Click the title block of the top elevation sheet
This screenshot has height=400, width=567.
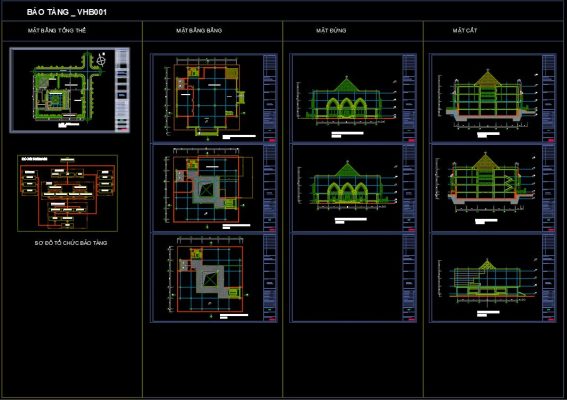point(409,98)
